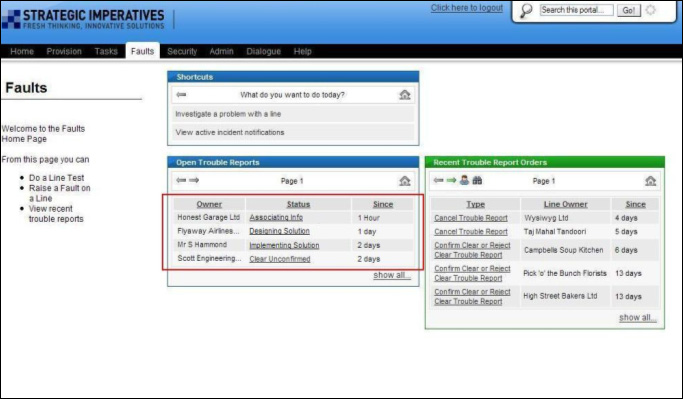The image size is (683, 399).
Task: Open the Dialogue menu tab
Action: tap(264, 51)
